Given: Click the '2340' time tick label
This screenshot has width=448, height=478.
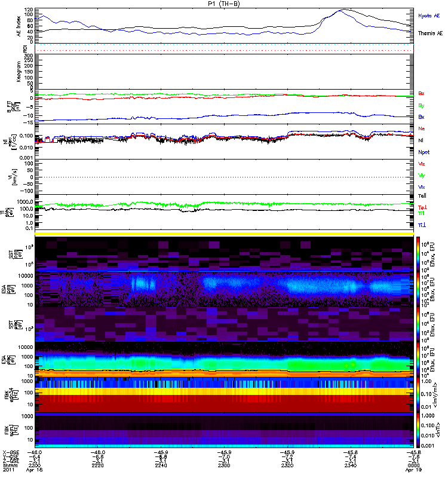Looking at the screenshot, I should point(351,465).
